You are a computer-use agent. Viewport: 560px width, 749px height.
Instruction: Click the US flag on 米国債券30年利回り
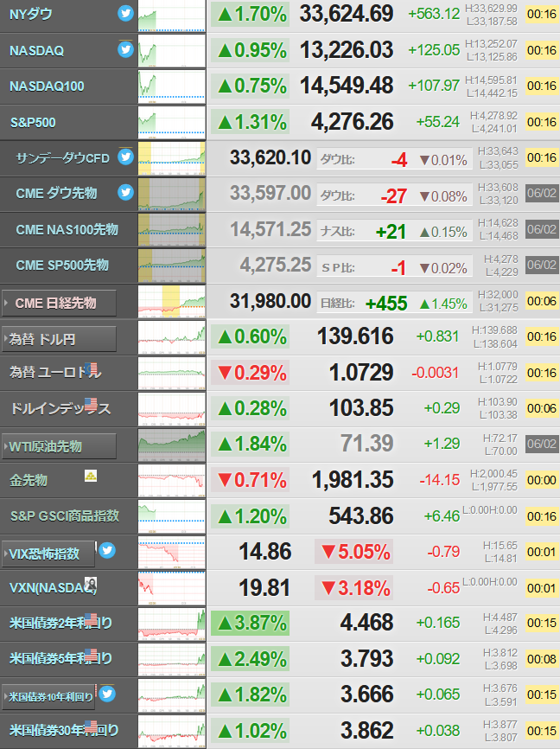pyautogui.click(x=91, y=727)
